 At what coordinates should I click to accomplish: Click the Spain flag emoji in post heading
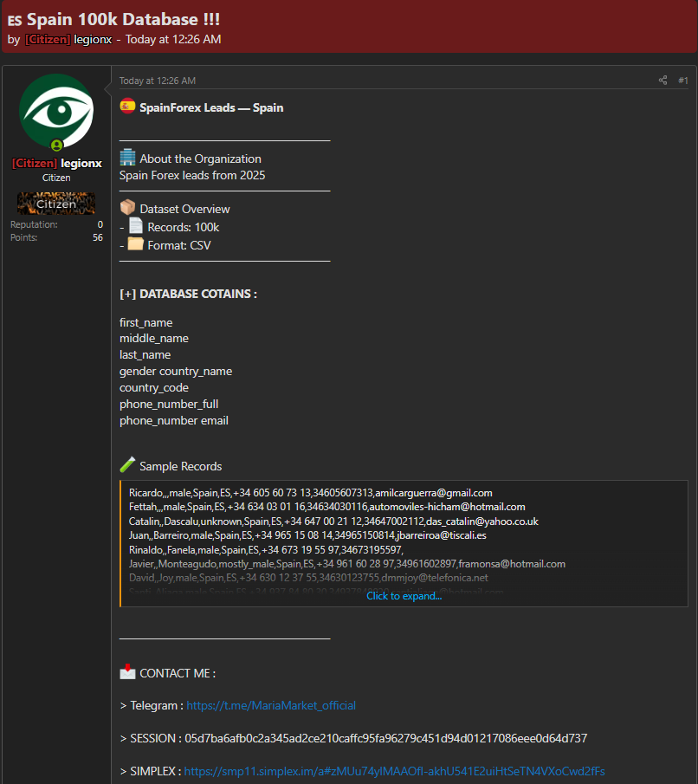pyautogui.click(x=127, y=107)
